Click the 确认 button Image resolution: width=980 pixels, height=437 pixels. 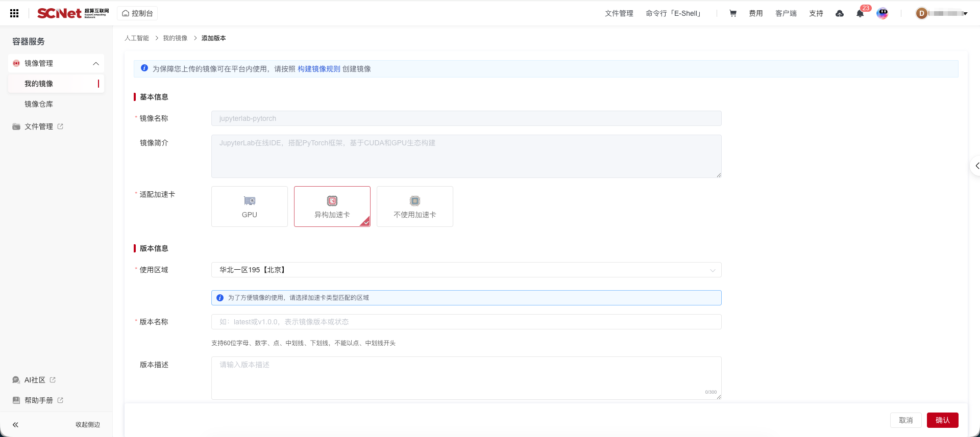coord(942,420)
